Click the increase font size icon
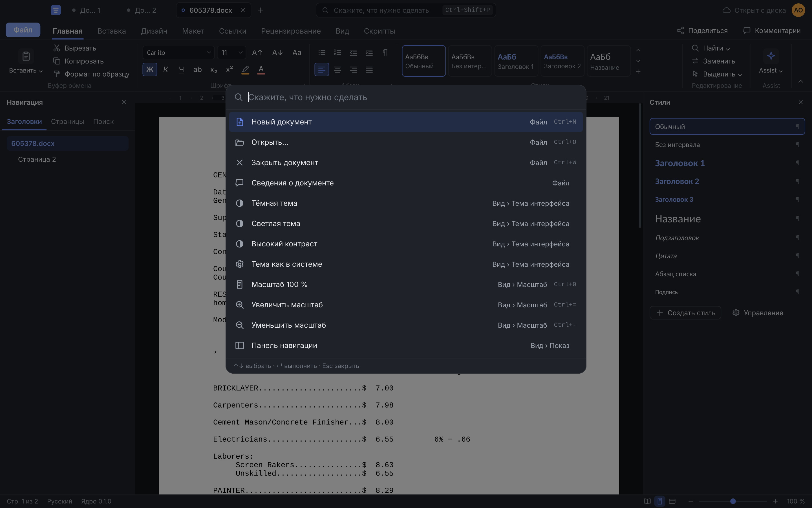This screenshot has height=508, width=812. pyautogui.click(x=257, y=52)
